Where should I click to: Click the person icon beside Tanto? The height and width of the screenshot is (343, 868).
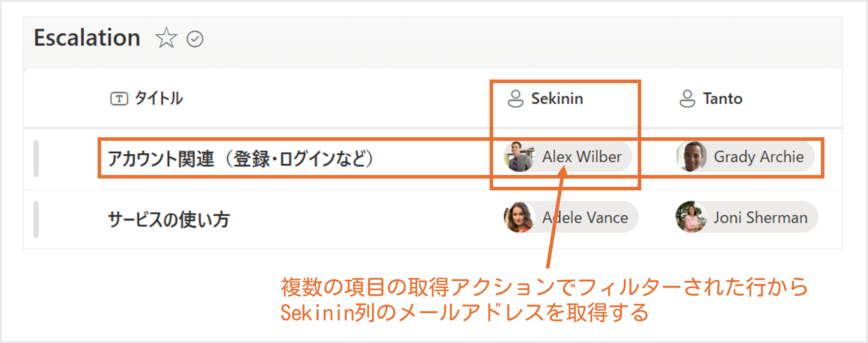coord(687,99)
